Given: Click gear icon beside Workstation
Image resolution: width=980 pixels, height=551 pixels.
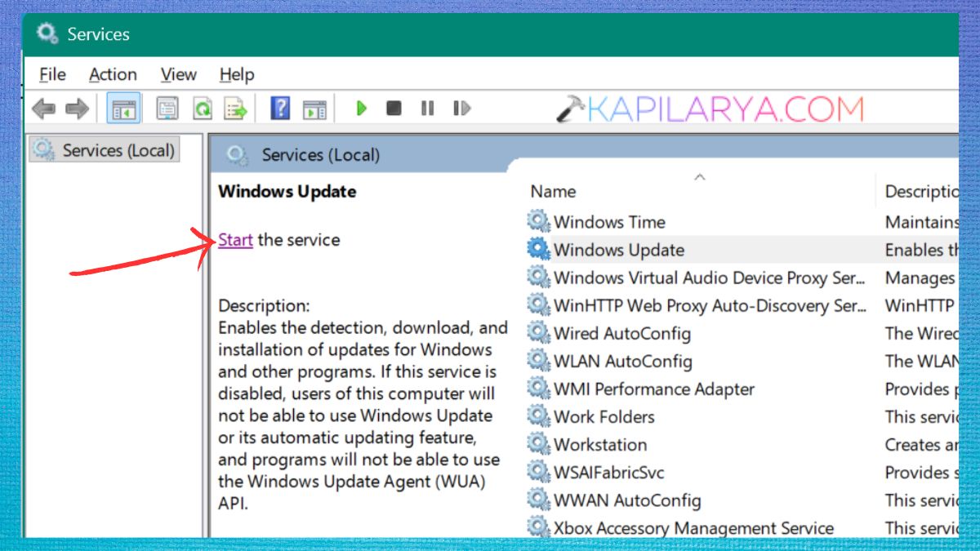Looking at the screenshot, I should pos(539,443).
